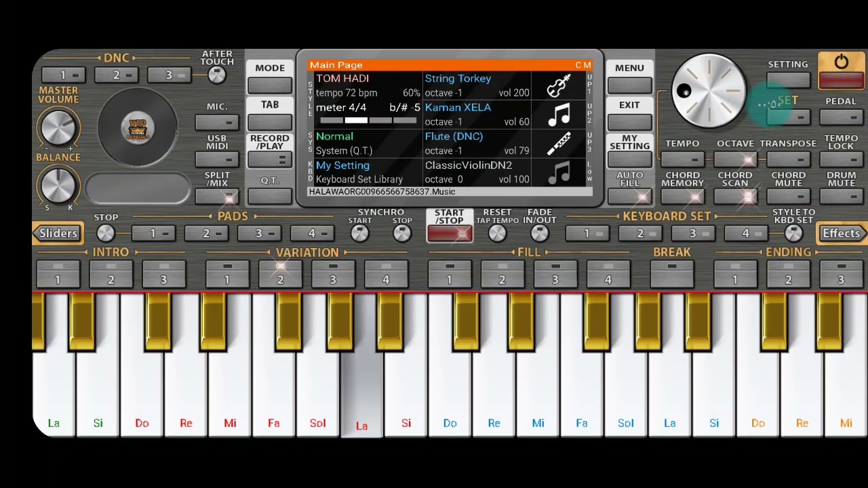The height and width of the screenshot is (488, 868).
Task: Open the Sliders panel
Action: point(58,233)
